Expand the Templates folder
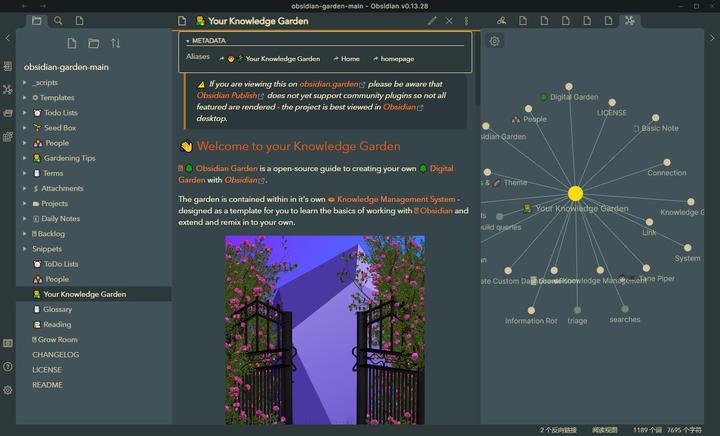This screenshot has width=720, height=436. click(25, 98)
